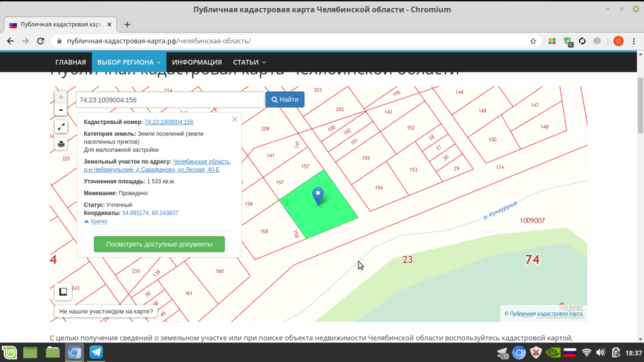Print the cadastral map
Screen dimensions: 644x362
point(61,144)
